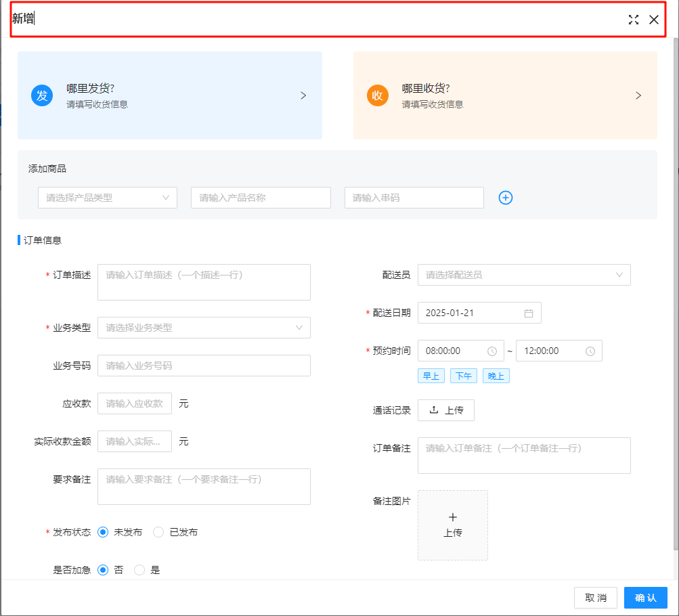
Task: Click the 应收款 amount field
Action: [135, 403]
